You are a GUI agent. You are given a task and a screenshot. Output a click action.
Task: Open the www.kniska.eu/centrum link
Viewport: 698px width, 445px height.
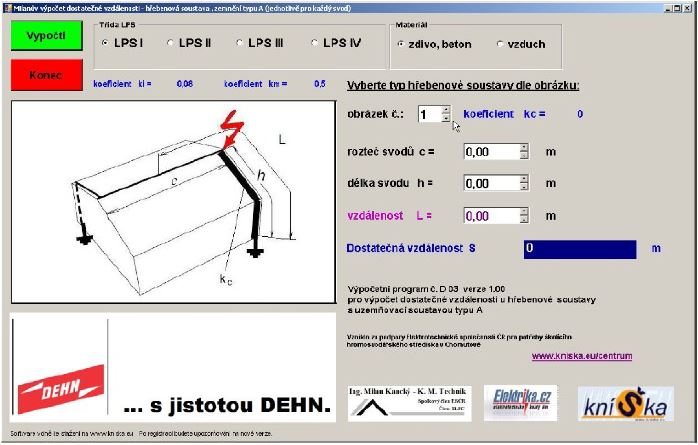coord(582,356)
